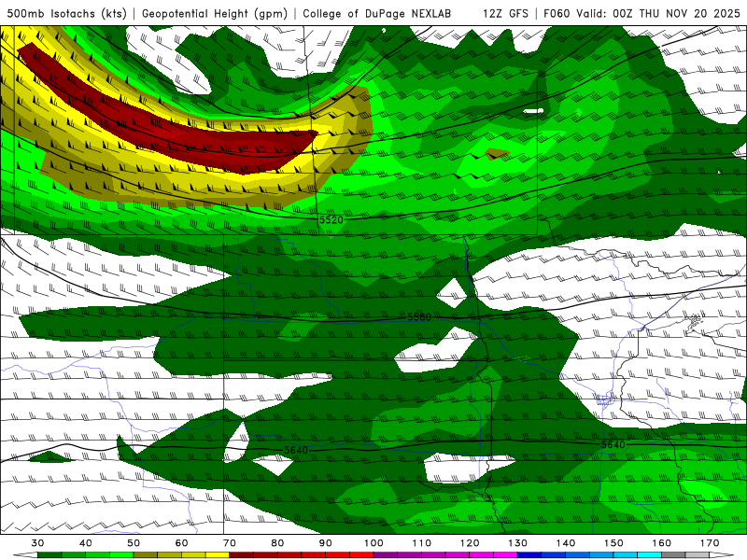Pick the dark gray 160-165 kt color bar swatch
The image size is (747, 560).
click(x=673, y=555)
